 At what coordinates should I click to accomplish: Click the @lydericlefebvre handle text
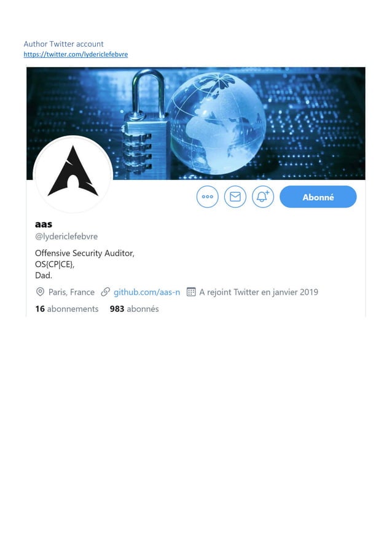click(66, 236)
